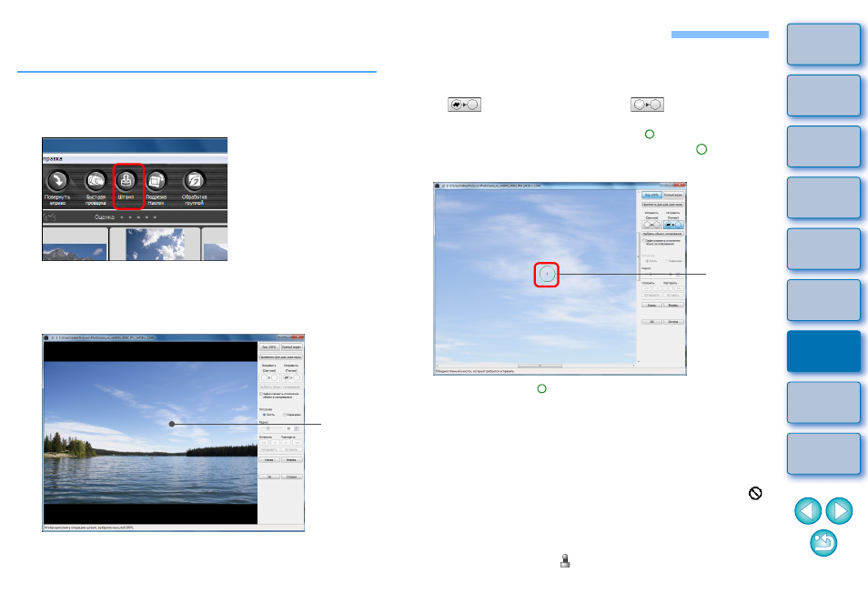
Task: Click OK in the sky close-up stamp window
Action: coord(651,322)
